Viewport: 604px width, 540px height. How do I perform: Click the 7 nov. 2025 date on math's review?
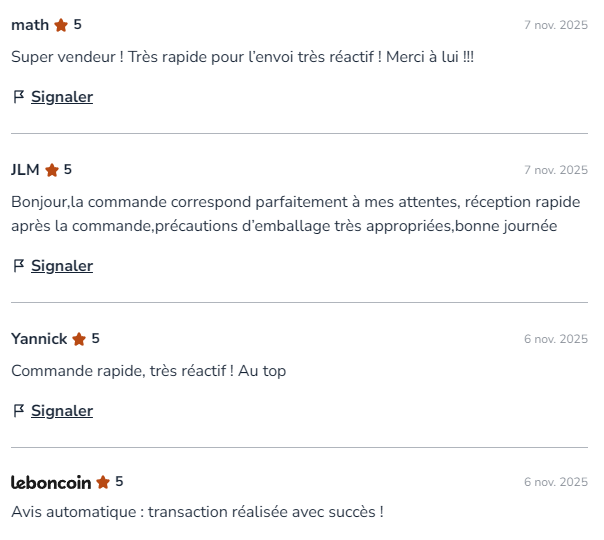[x=556, y=25]
